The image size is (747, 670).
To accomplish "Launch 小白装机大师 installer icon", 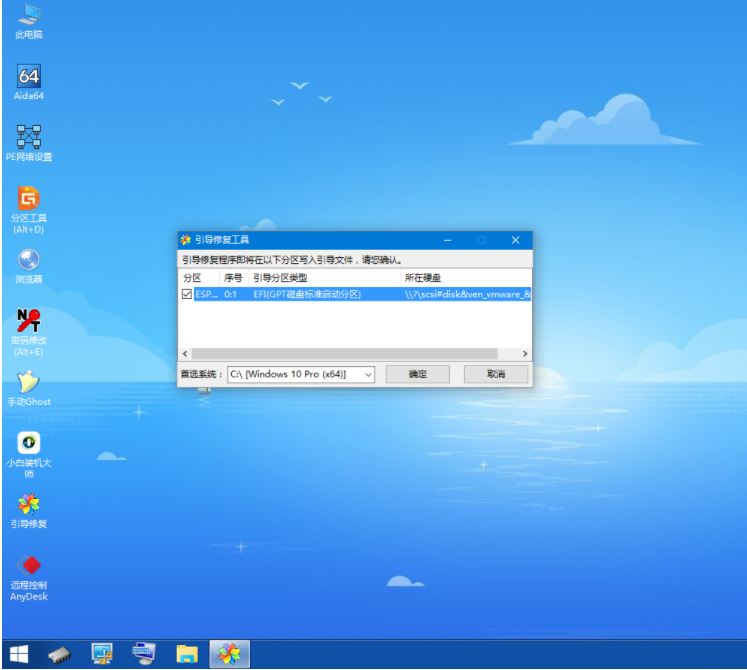I will point(29,455).
